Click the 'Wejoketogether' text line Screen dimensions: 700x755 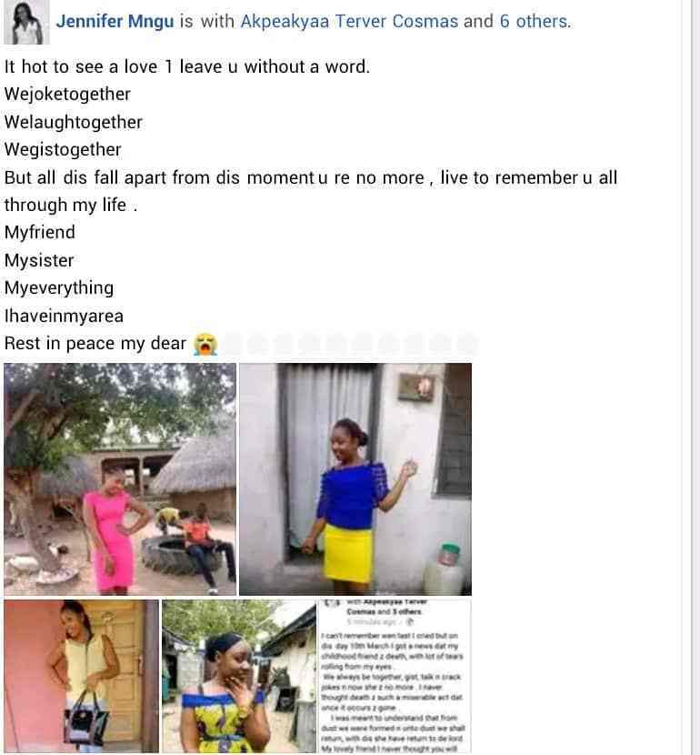(x=67, y=95)
